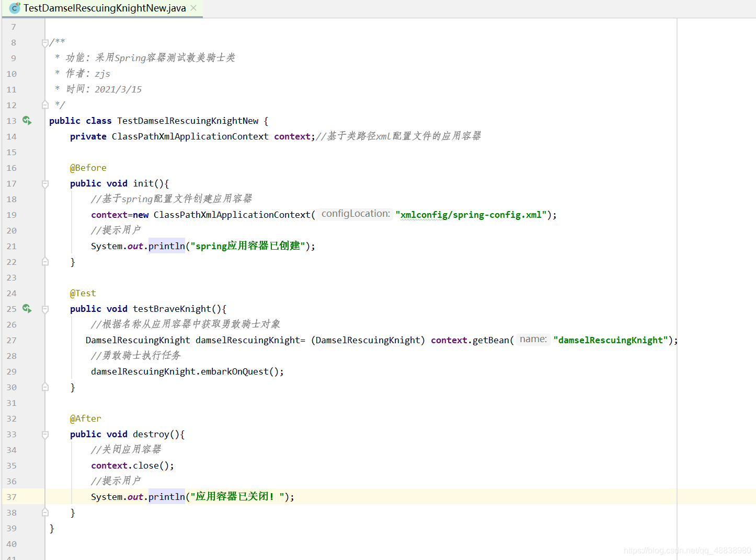Click the @After annotation

click(x=86, y=418)
